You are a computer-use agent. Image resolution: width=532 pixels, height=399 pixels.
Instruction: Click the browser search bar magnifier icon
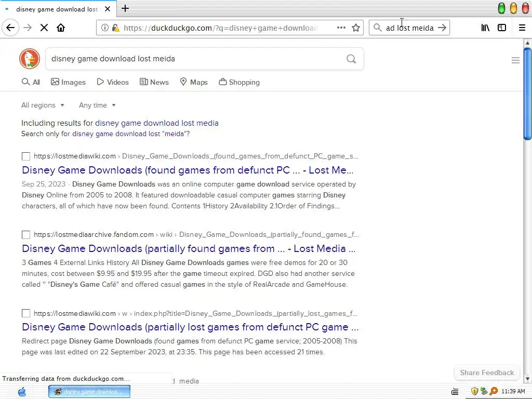[x=377, y=28]
